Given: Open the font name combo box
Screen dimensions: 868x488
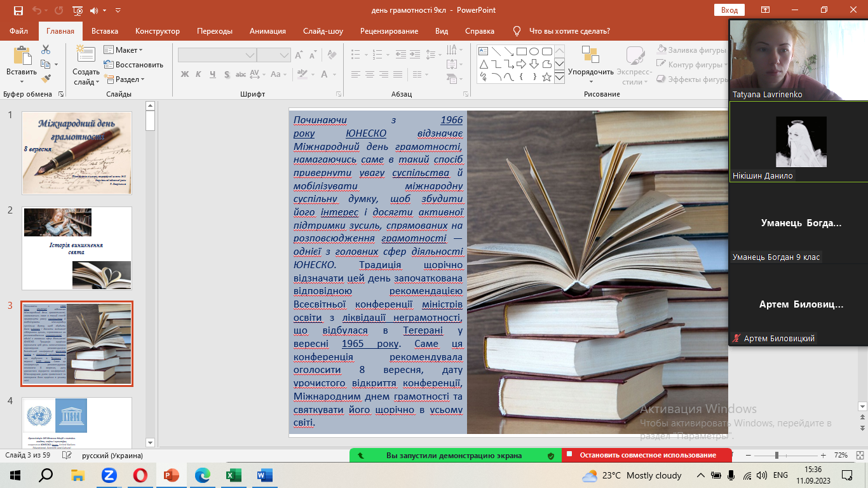Looking at the screenshot, I should tap(217, 55).
